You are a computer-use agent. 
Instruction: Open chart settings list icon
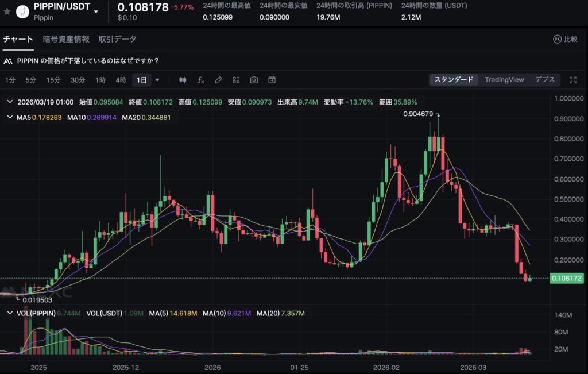[x=236, y=80]
